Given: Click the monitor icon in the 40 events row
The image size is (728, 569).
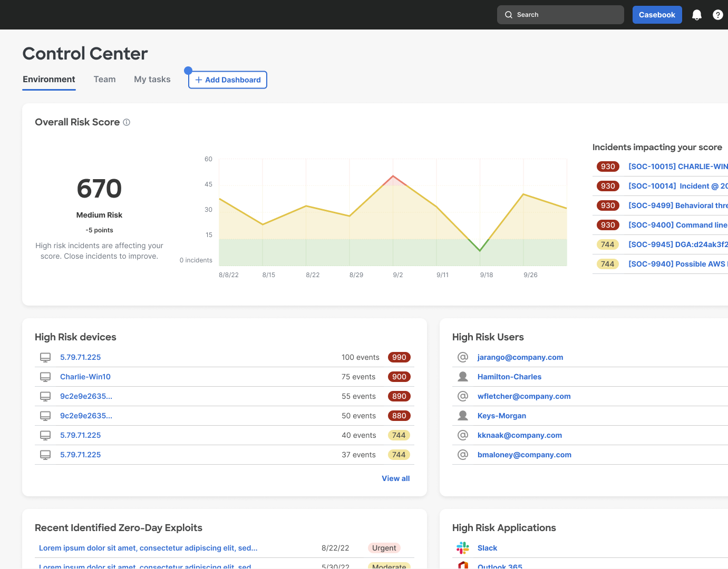Looking at the screenshot, I should click(x=45, y=435).
